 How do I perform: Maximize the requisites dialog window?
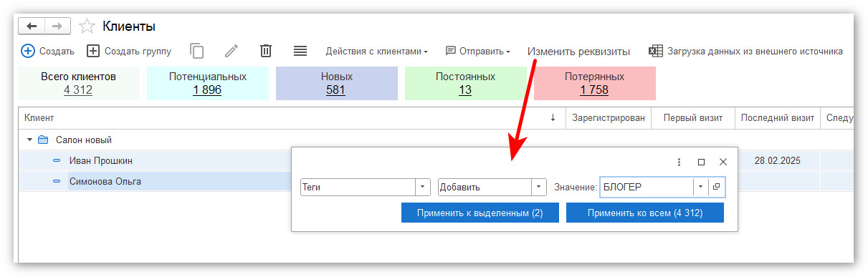coord(701,162)
